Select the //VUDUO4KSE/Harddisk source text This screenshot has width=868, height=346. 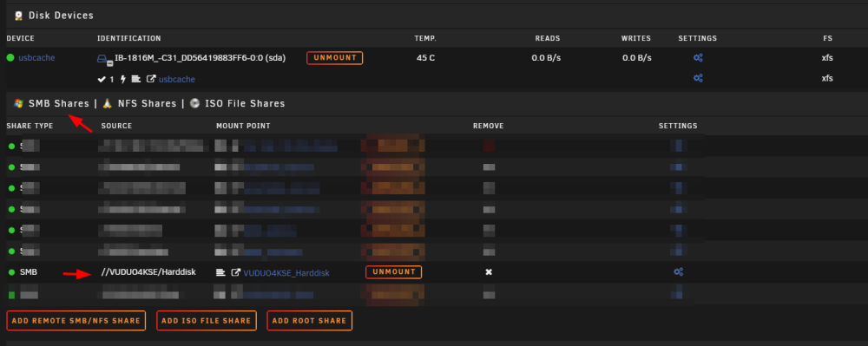(x=148, y=272)
